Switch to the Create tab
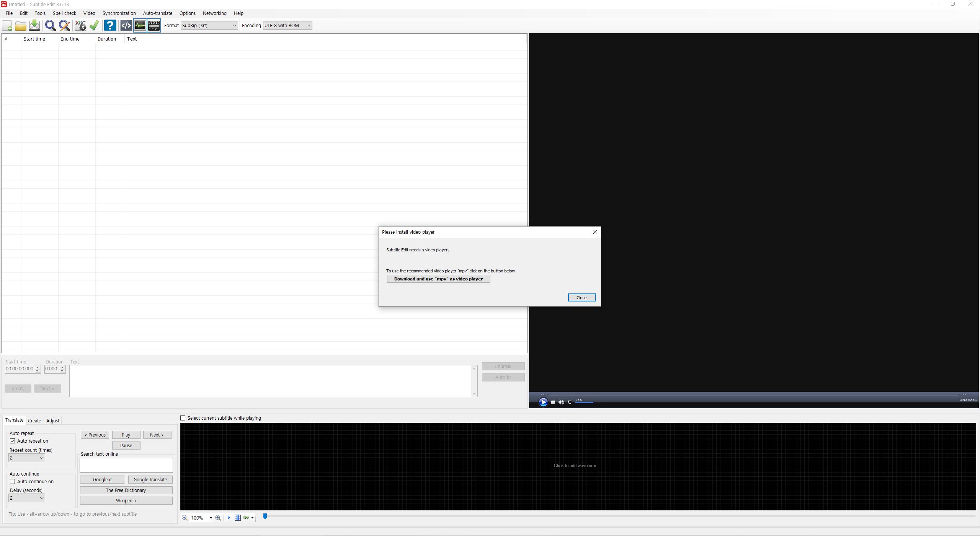Image resolution: width=980 pixels, height=536 pixels. pos(34,420)
